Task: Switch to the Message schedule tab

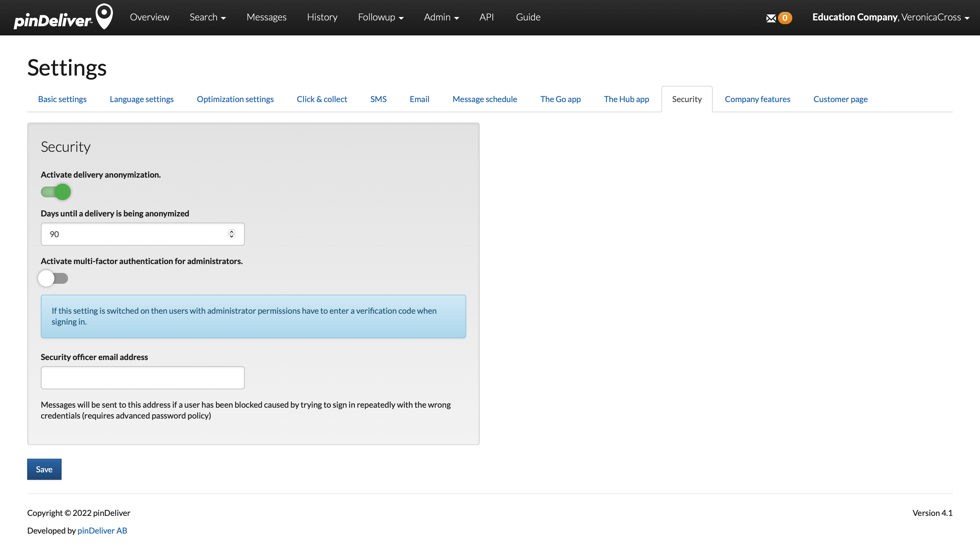Action: pyautogui.click(x=485, y=99)
